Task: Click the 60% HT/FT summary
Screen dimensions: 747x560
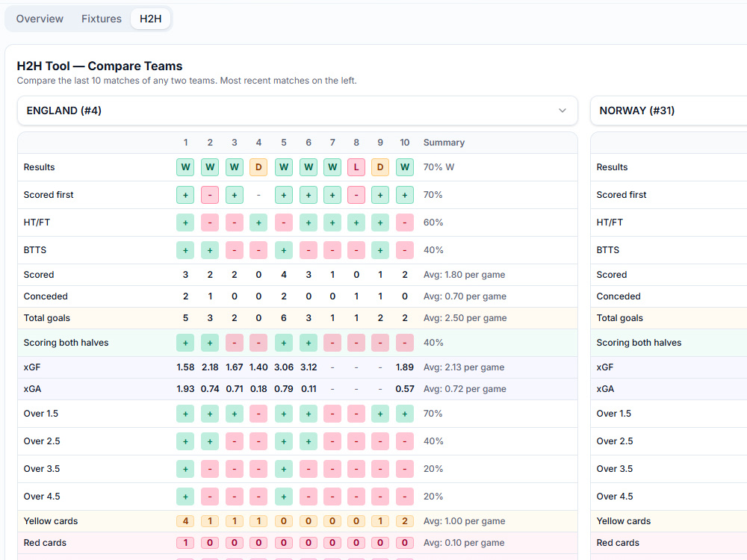Action: click(x=433, y=223)
